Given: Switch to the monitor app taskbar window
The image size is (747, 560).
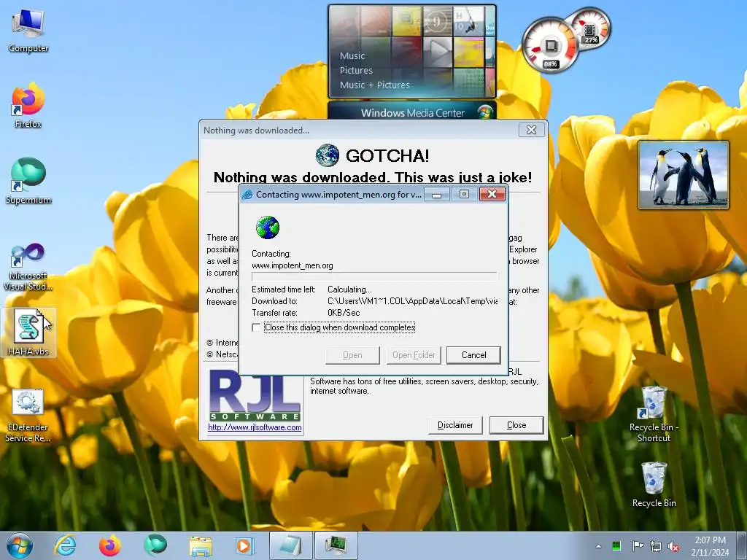Looking at the screenshot, I should pos(336,545).
